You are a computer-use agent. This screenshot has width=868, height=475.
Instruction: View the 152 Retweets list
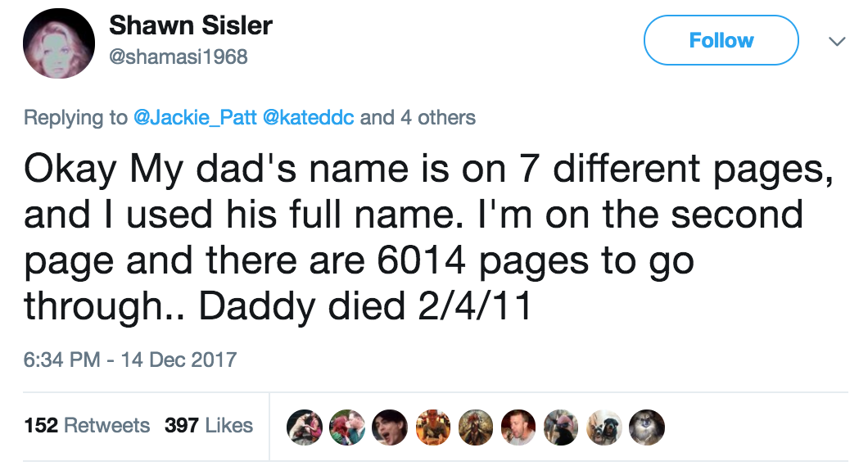pos(87,426)
